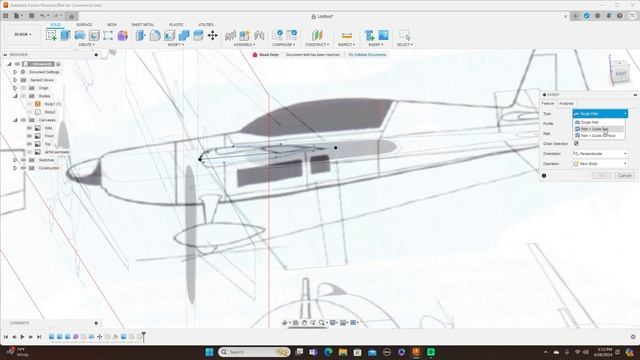
Task: Select the Joint icon in Assemble
Action: [259, 36]
